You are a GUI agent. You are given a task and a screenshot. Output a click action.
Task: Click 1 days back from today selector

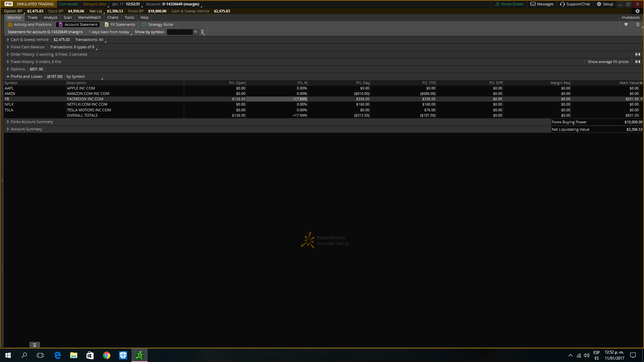pyautogui.click(x=109, y=32)
